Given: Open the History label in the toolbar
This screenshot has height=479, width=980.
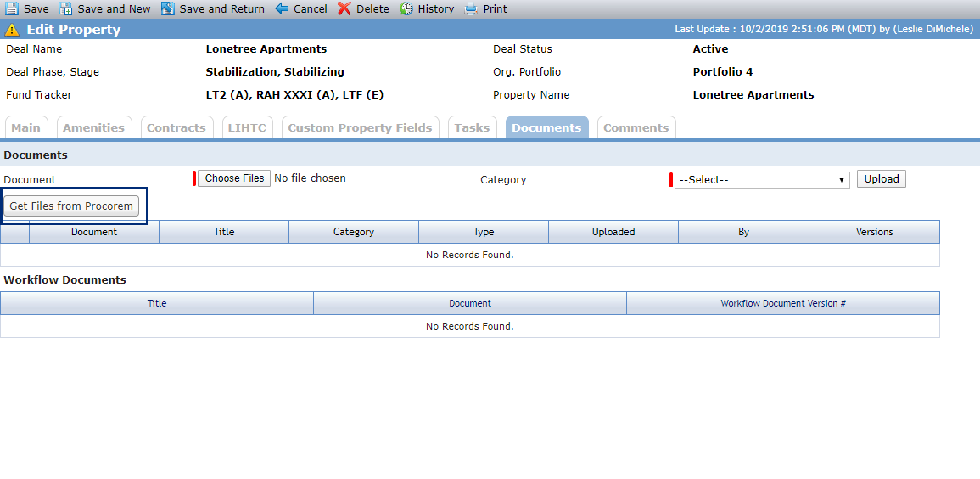Looking at the screenshot, I should pos(435,8).
